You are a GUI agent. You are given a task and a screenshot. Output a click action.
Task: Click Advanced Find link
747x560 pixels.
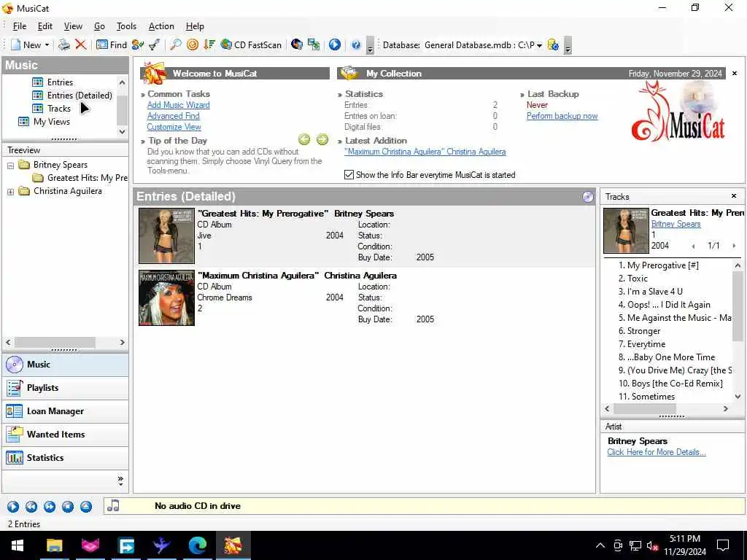pos(174,116)
